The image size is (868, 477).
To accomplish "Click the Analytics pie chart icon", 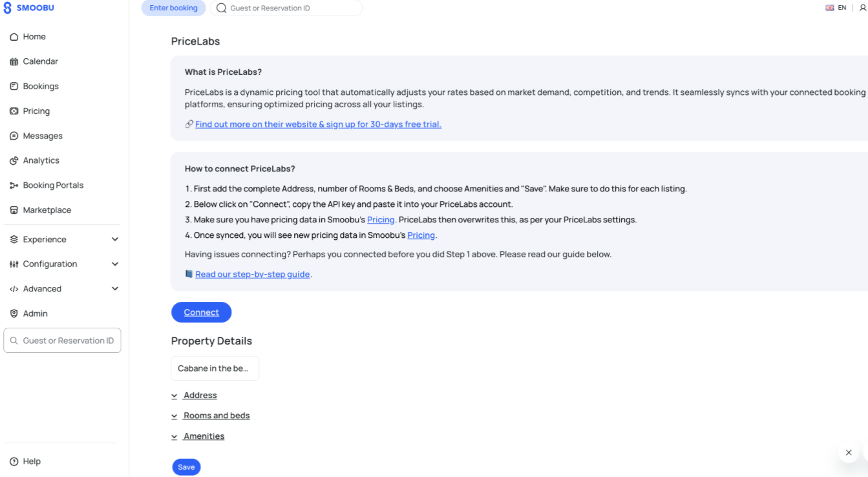I will tap(14, 160).
